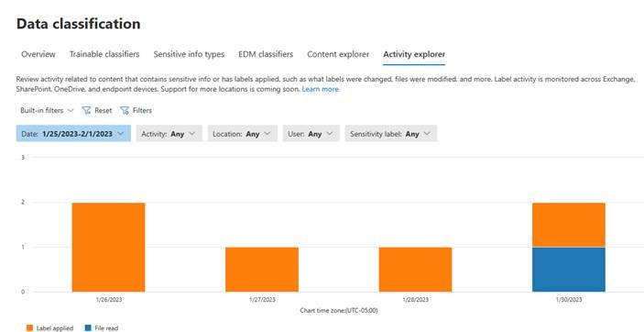Click the 1/30/2023 axis label

point(569,300)
